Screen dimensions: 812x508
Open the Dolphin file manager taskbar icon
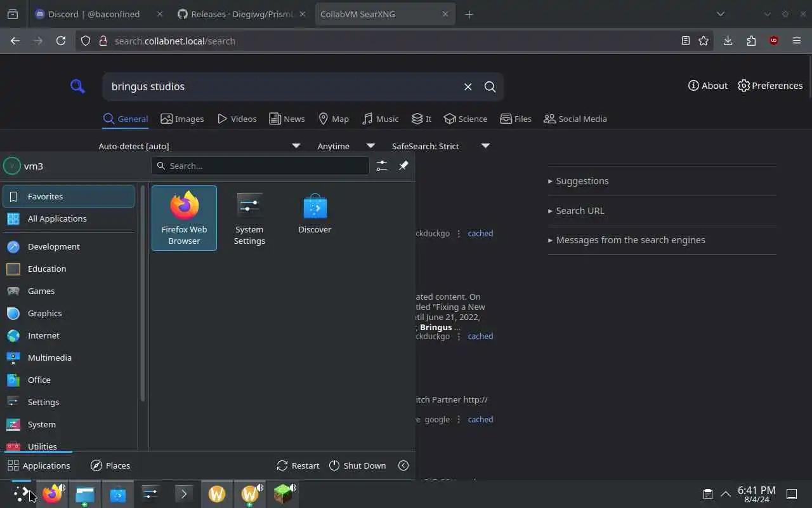(85, 493)
